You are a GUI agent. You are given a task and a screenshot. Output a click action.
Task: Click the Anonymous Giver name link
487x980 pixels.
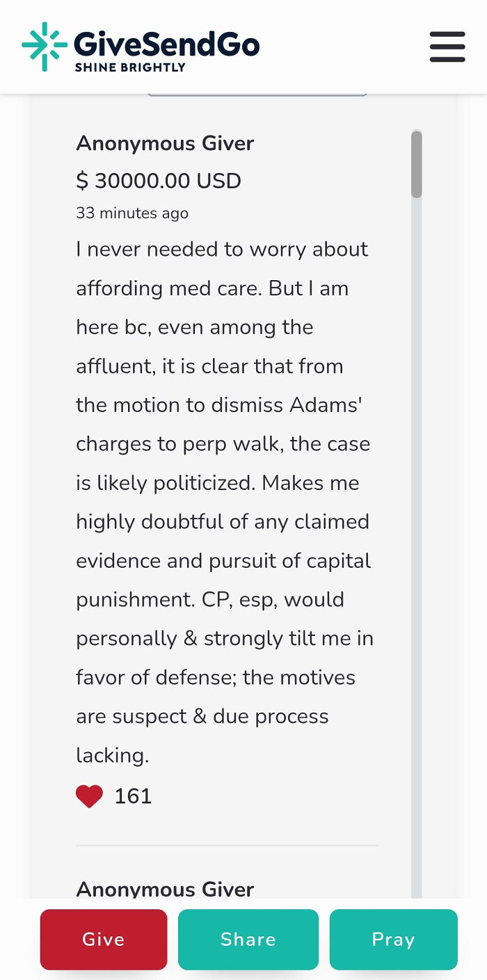(x=165, y=143)
